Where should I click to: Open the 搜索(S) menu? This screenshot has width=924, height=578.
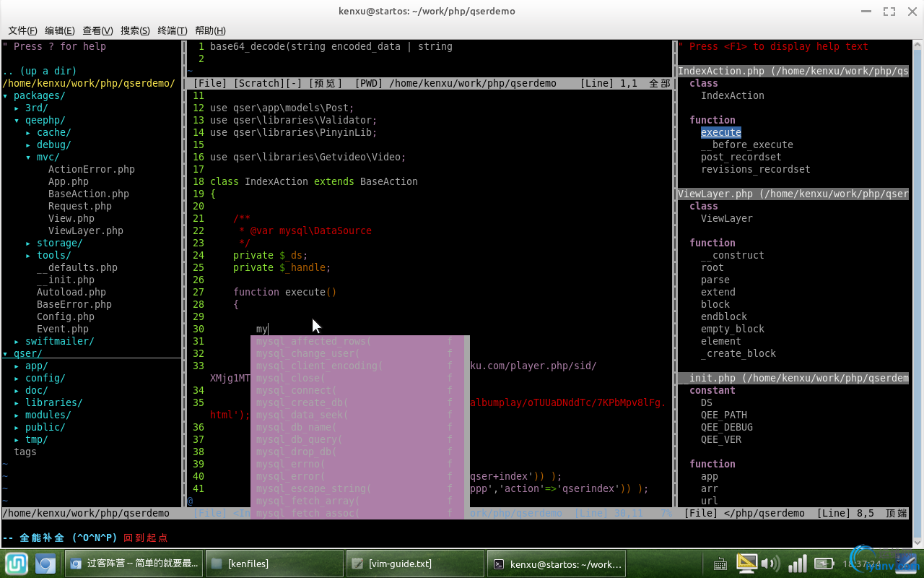tap(135, 30)
